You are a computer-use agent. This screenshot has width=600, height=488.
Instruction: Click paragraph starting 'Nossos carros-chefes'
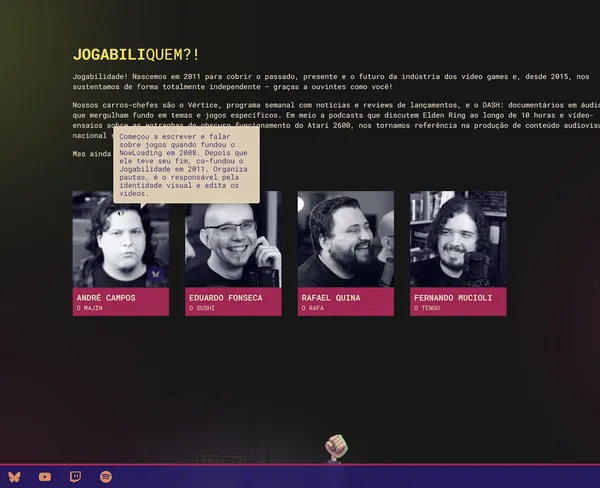(x=336, y=120)
